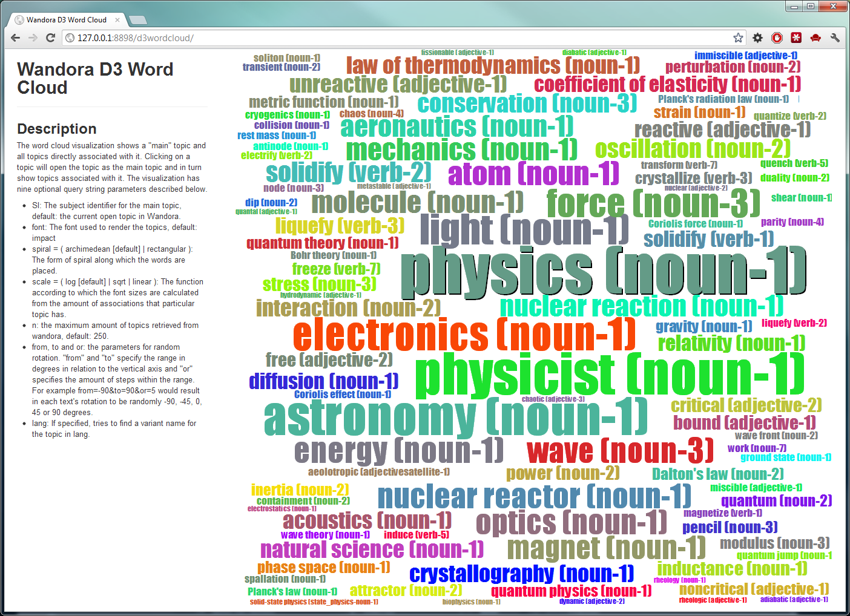The image size is (850, 616).
Task: Open the LastPass extension icon
Action: point(796,38)
